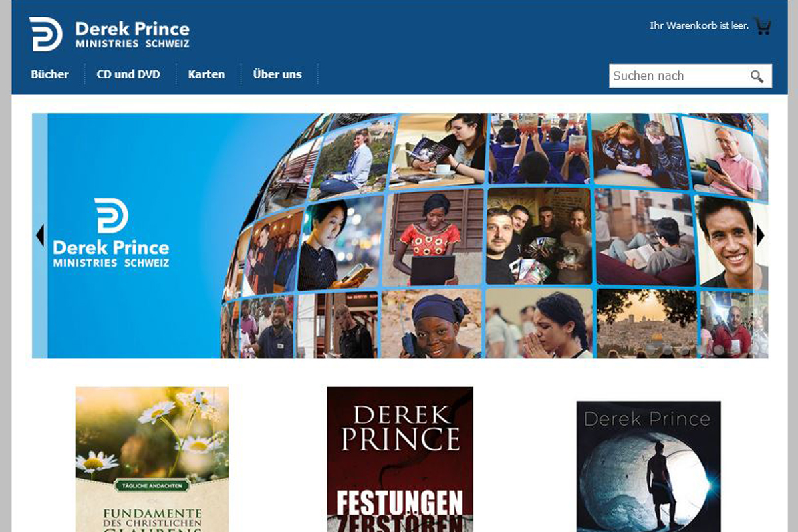Open the CD und DVD menu

pyautogui.click(x=128, y=74)
